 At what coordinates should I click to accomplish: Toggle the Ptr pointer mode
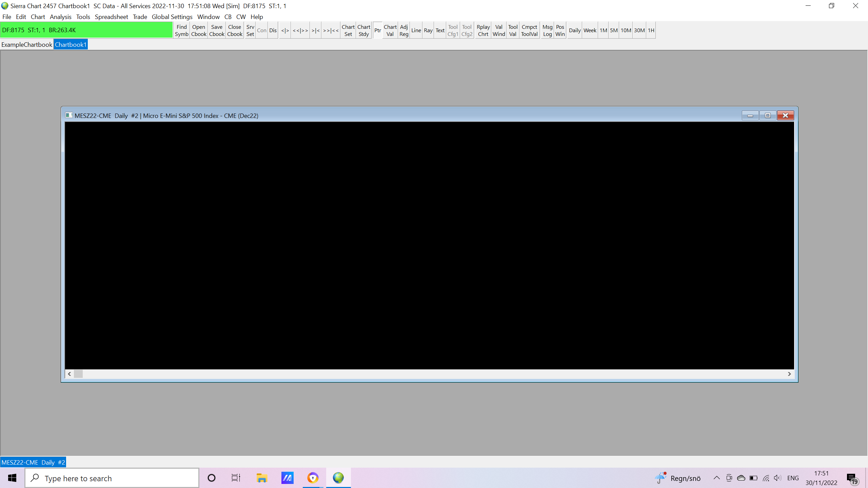coord(377,30)
